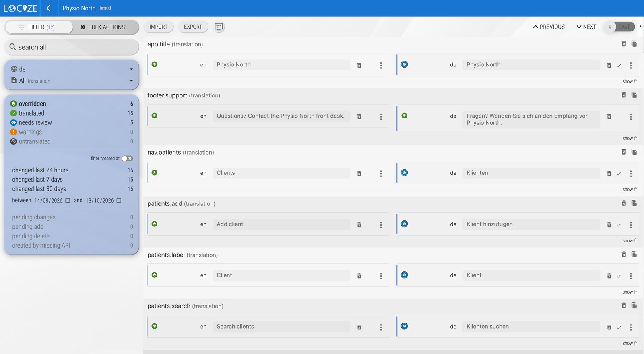The width and height of the screenshot is (644, 354).
Task: Expand the arrow next to the SAVE button
Action: click(640, 27)
